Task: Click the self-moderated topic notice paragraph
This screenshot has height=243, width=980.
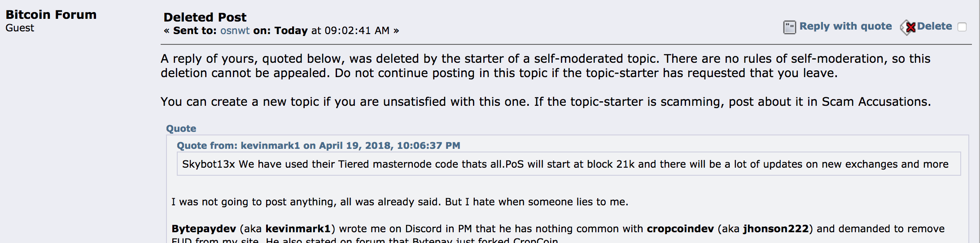Action: coord(545,66)
